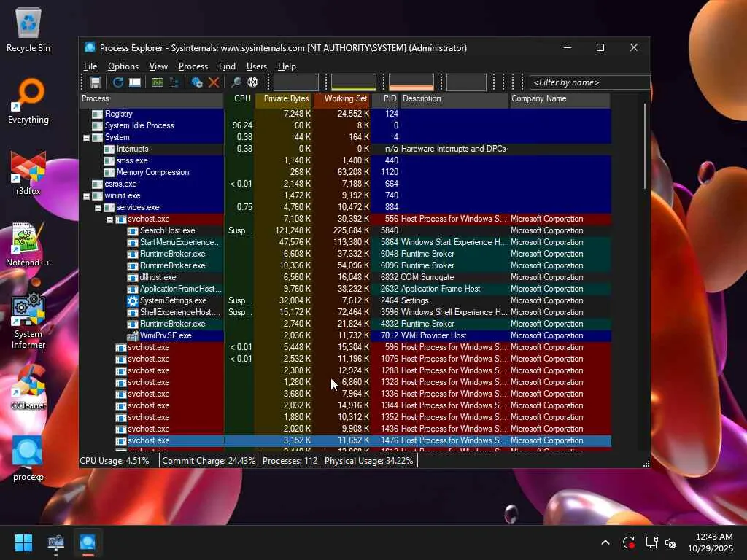Select the System Informer desktop icon
This screenshot has width=747, height=560.
pos(28,322)
